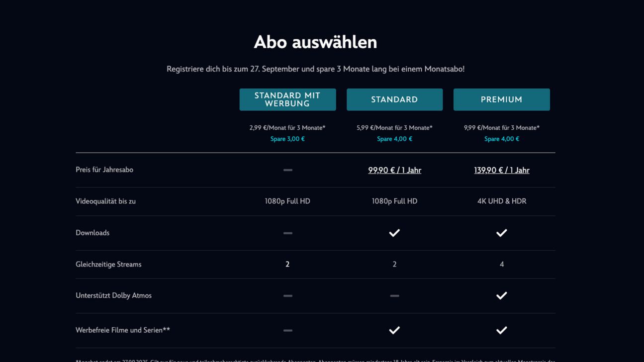Image resolution: width=644 pixels, height=362 pixels.
Task: Pick the Premium plan button
Action: click(x=501, y=99)
